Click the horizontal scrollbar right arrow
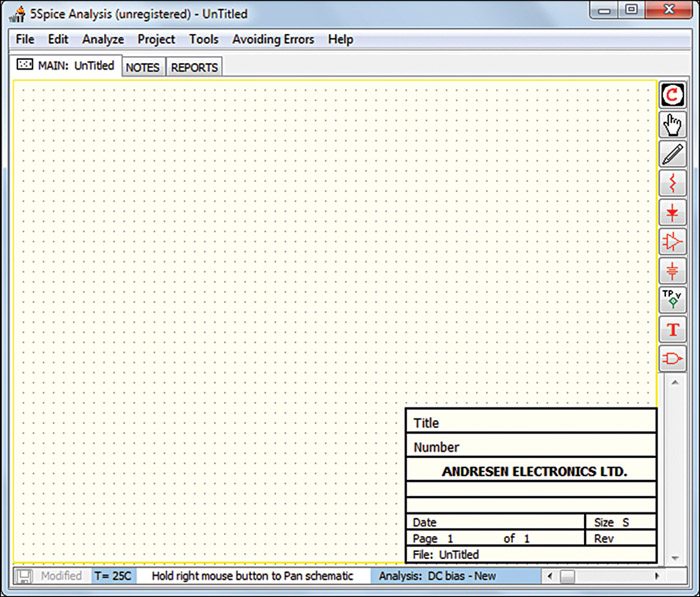 click(x=656, y=577)
